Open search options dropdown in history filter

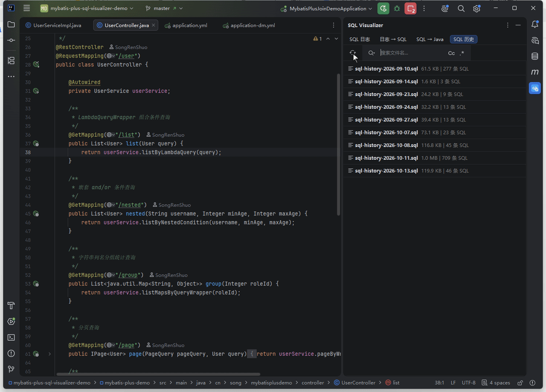click(x=372, y=53)
